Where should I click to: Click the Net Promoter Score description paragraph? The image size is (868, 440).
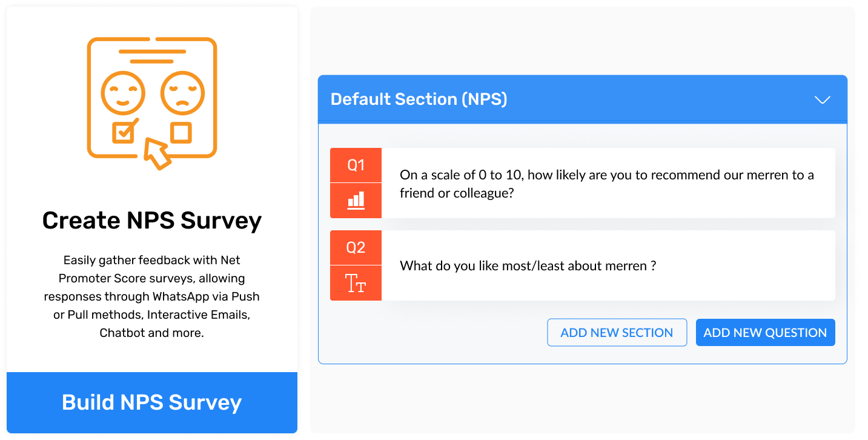(152, 296)
